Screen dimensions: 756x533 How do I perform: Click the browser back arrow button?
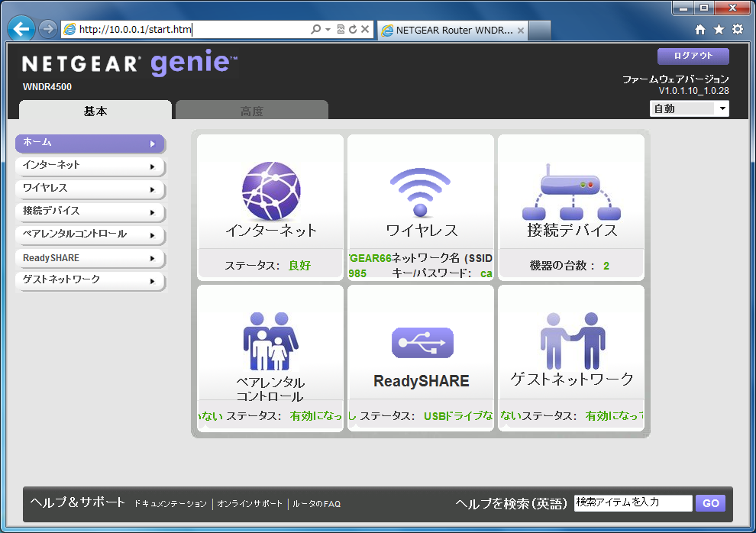click(x=21, y=29)
